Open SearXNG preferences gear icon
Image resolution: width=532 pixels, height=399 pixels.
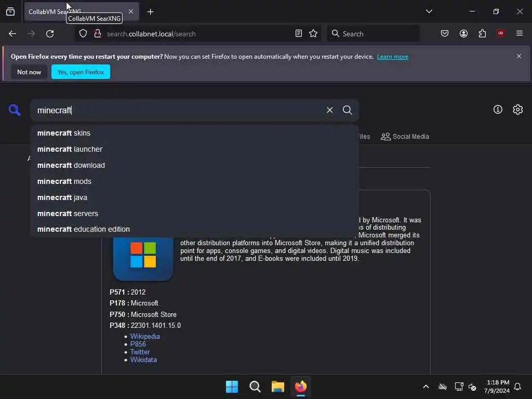click(x=518, y=109)
